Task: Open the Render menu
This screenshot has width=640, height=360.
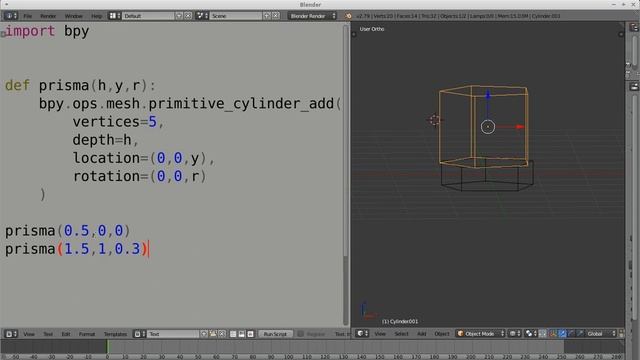Action: click(48, 16)
